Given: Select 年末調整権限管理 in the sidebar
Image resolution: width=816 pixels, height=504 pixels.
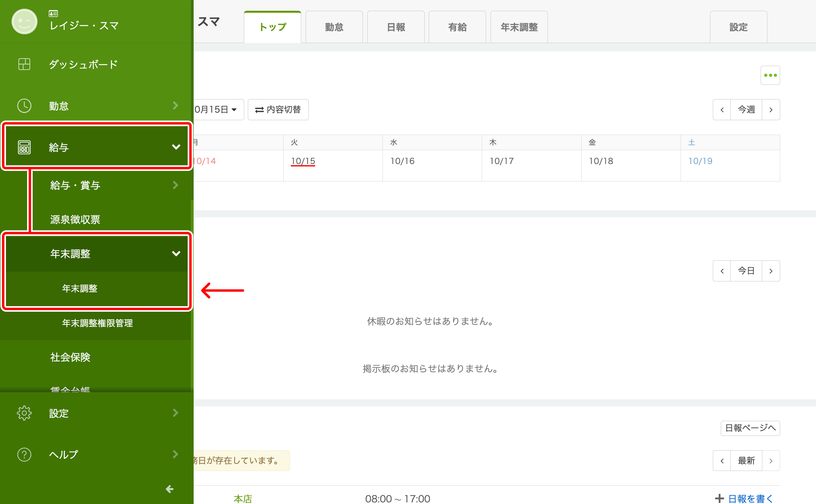Looking at the screenshot, I should tap(98, 323).
